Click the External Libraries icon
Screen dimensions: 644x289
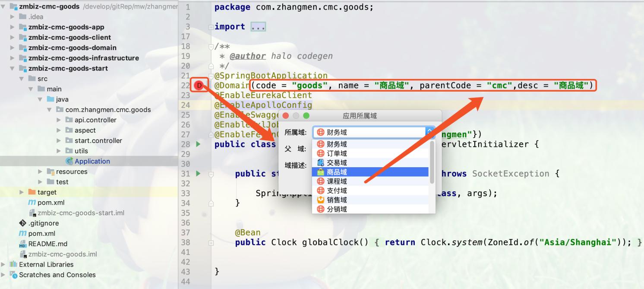pos(13,264)
